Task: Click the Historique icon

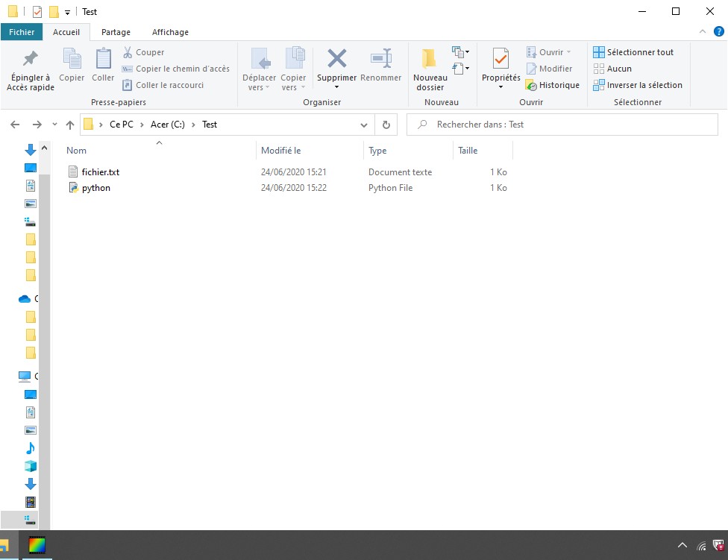Action: 533,85
